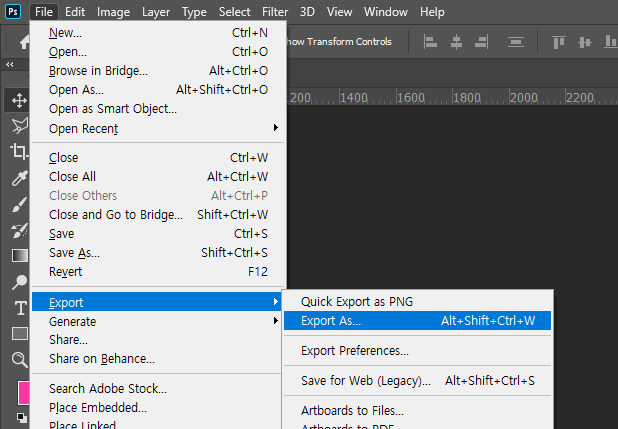Choose Save from File menu
Screen dimensions: 618x429
point(158,233)
